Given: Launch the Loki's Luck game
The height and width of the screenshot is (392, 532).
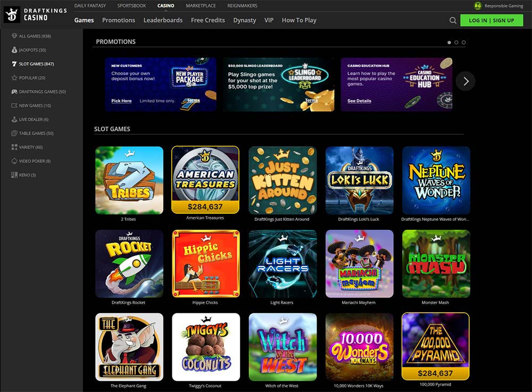Looking at the screenshot, I should pos(359,180).
